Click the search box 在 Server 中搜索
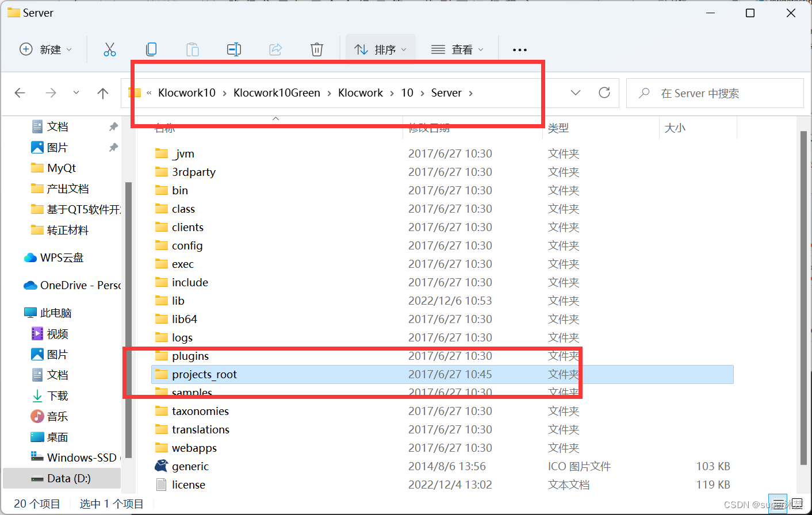Viewport: 812px width, 515px height. coord(715,93)
